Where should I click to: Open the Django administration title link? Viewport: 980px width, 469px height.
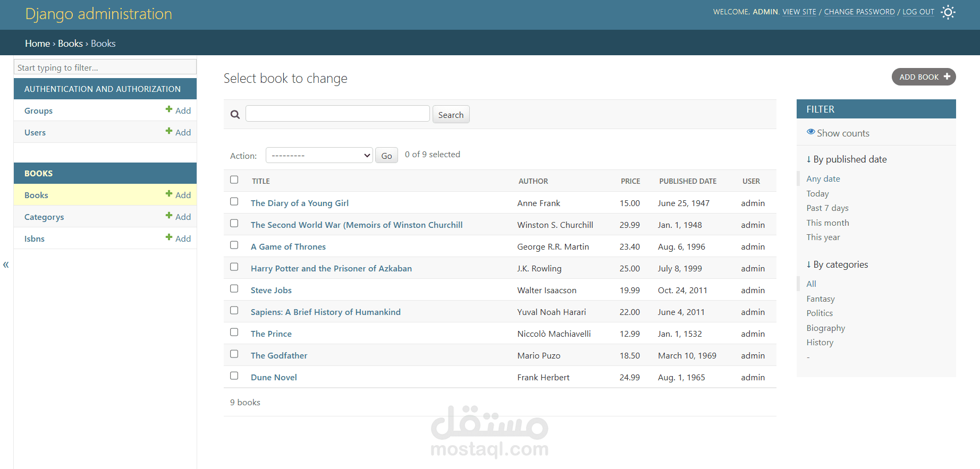coord(98,14)
